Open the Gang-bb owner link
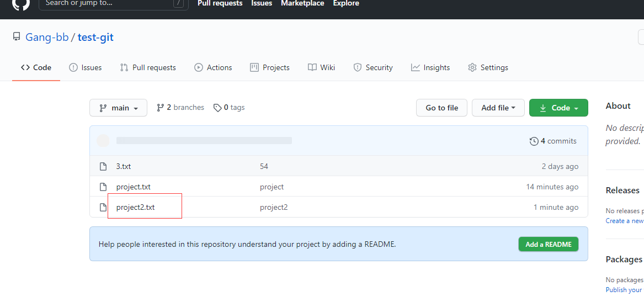The width and height of the screenshot is (644, 307). point(47,38)
